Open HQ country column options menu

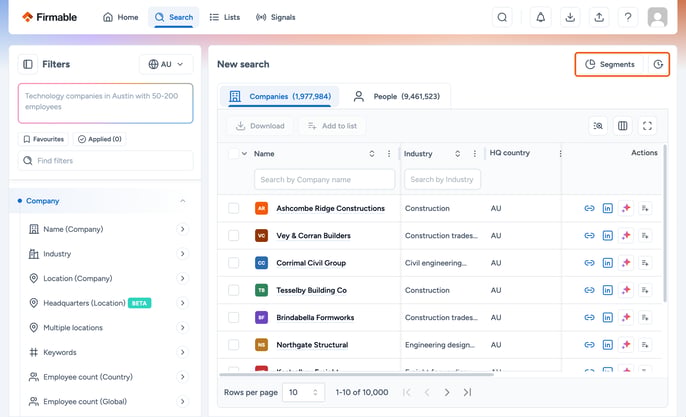[x=560, y=154]
